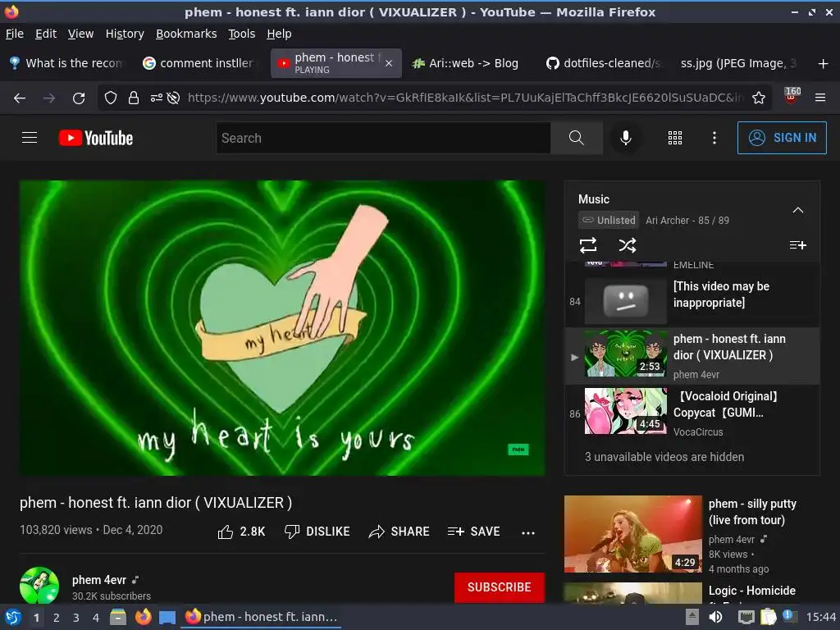Open the Edit menu
This screenshot has width=840, height=630.
[x=46, y=34]
